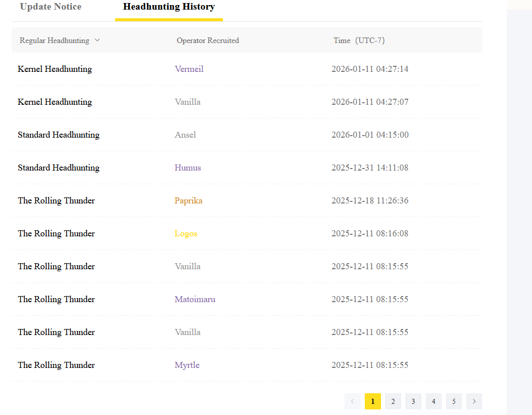Click the Humus operator name
This screenshot has height=415, width=532.
tap(188, 168)
